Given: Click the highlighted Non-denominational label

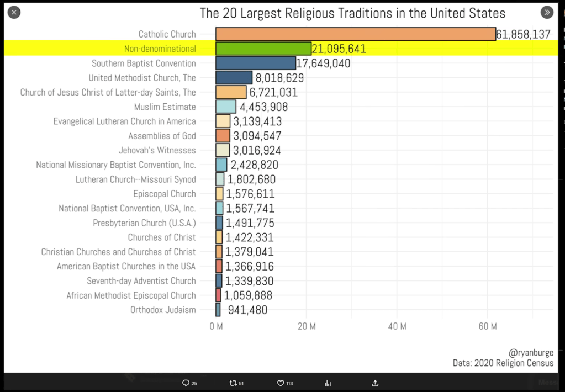Looking at the screenshot, I should point(160,49).
